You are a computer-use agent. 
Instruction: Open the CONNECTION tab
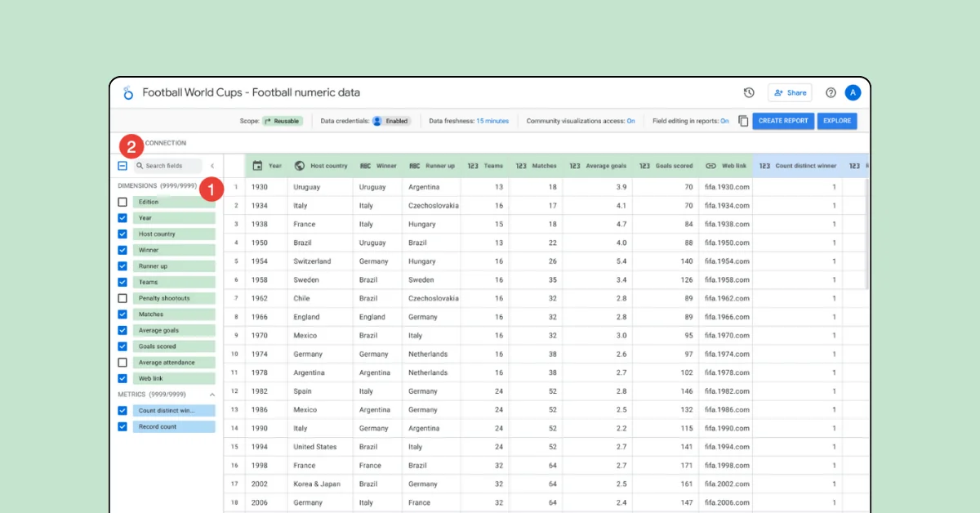pos(166,143)
